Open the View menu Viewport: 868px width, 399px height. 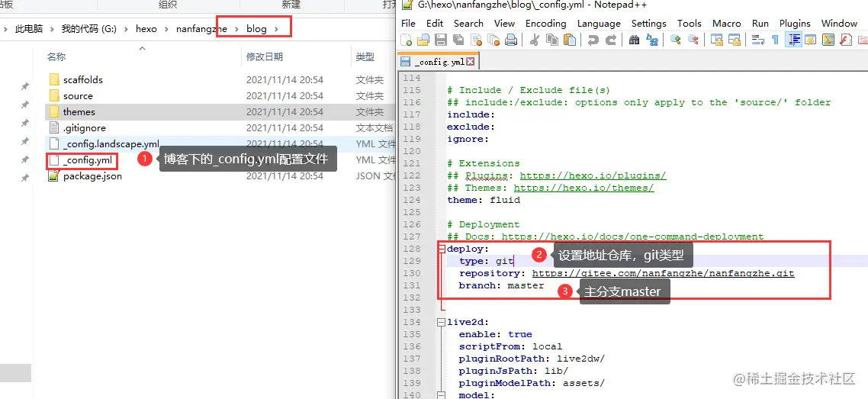(504, 23)
